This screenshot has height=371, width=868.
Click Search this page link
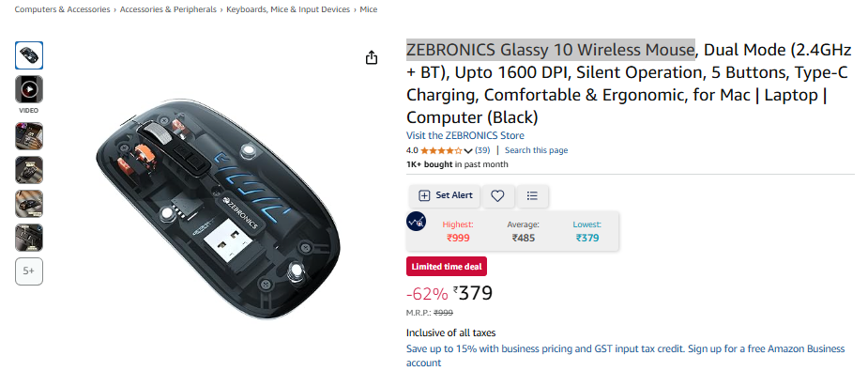click(x=537, y=150)
